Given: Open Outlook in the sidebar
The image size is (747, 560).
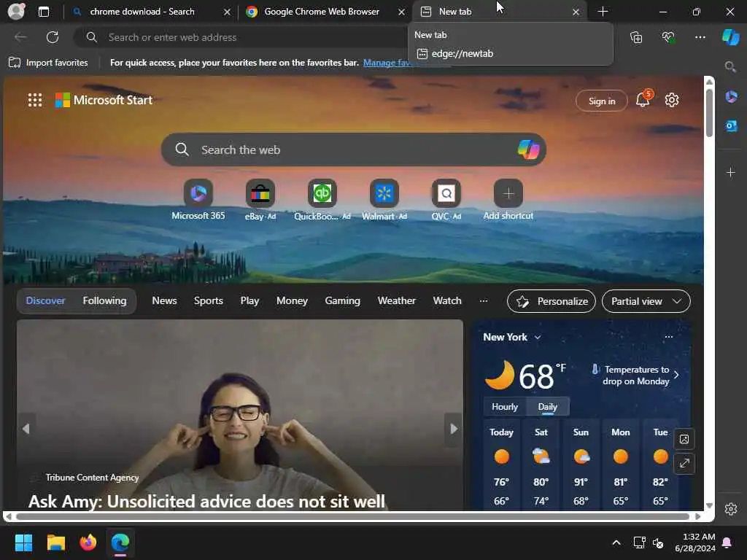Looking at the screenshot, I should (x=731, y=125).
